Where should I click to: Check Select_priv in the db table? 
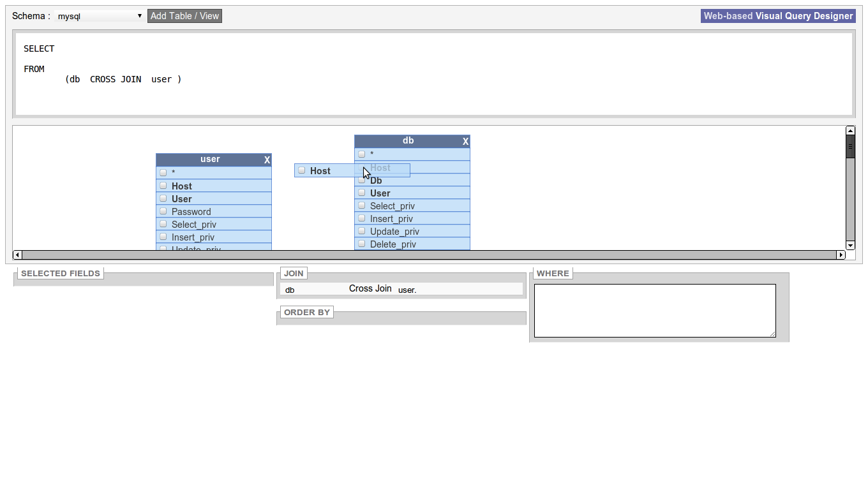coord(362,205)
